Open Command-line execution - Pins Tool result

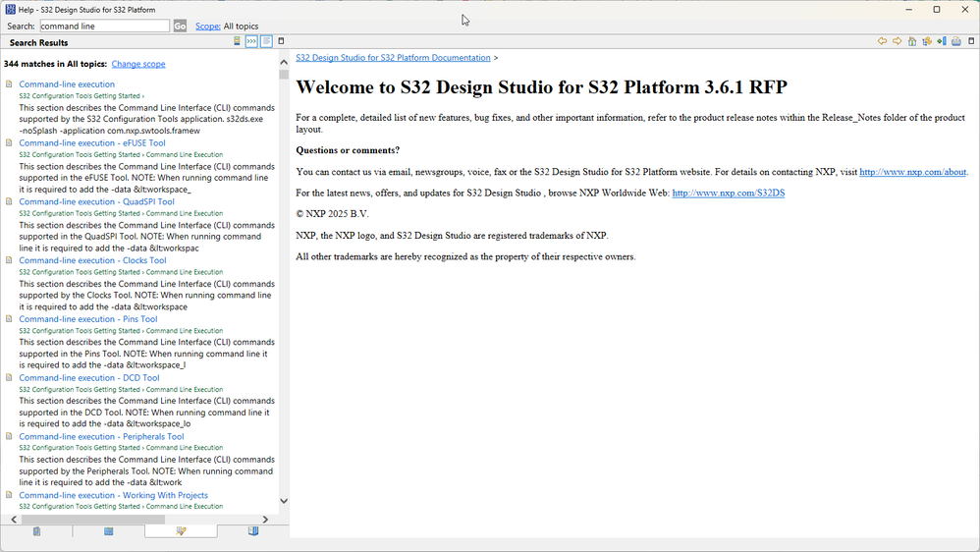coord(88,319)
